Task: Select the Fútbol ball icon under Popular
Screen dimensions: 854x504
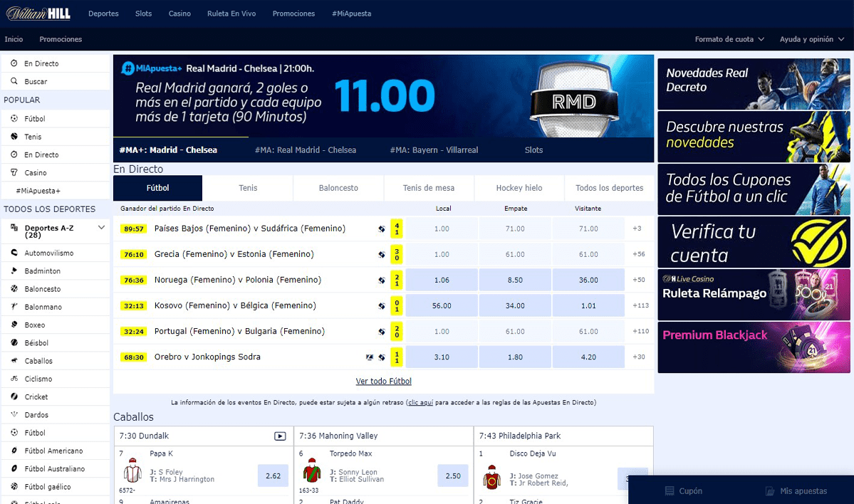Action: coord(14,118)
